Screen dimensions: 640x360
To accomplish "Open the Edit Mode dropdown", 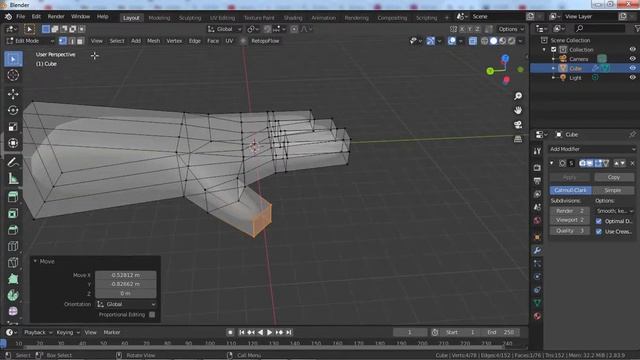I will coord(31,41).
